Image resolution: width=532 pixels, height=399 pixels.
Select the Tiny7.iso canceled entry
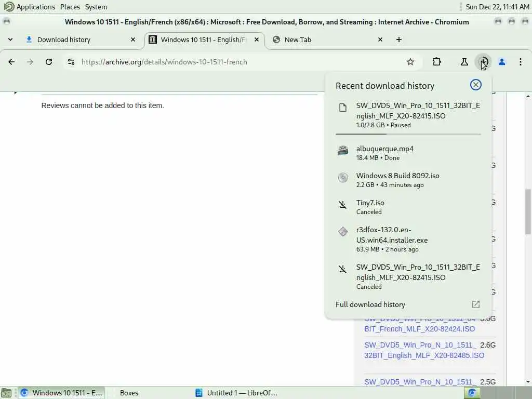[x=408, y=207]
